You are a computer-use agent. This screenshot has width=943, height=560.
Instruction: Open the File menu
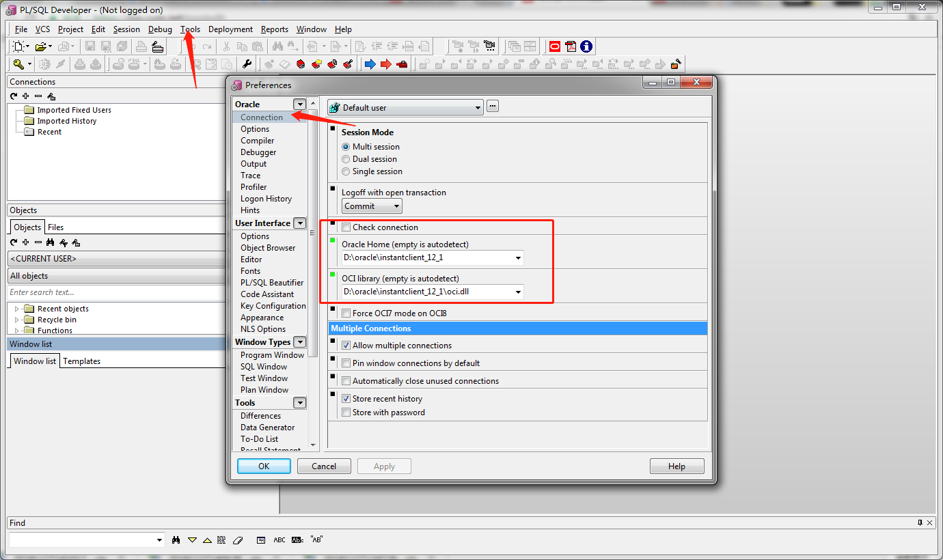21,29
